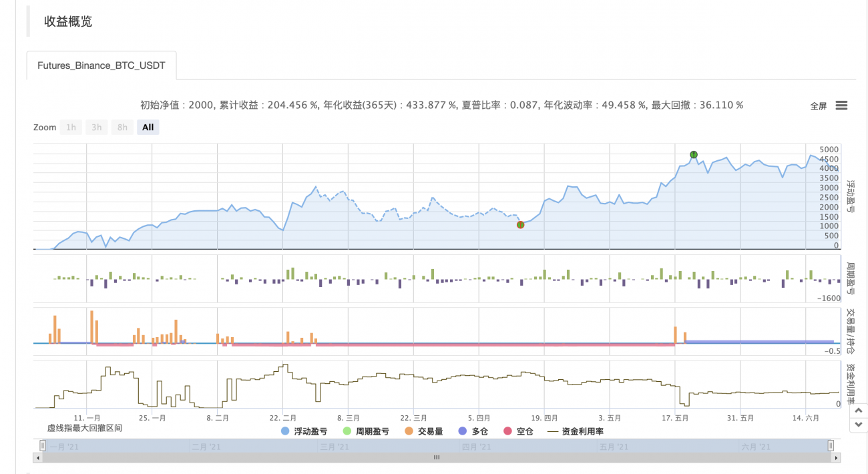
Task: Select the Futures_Binance_BTC_USDT tab
Action: pyautogui.click(x=101, y=65)
